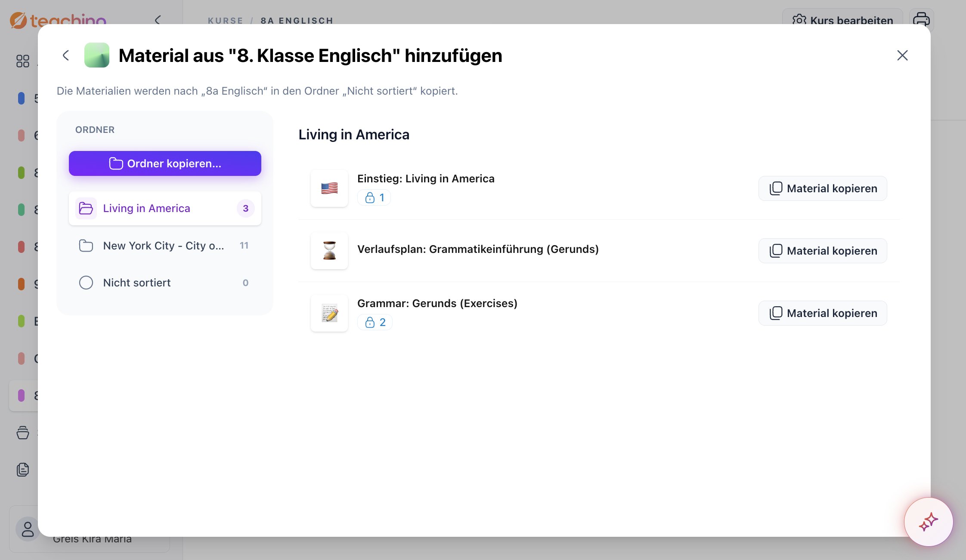Click the stacked bucket icon in the sidebar
966x560 pixels.
tap(23, 432)
